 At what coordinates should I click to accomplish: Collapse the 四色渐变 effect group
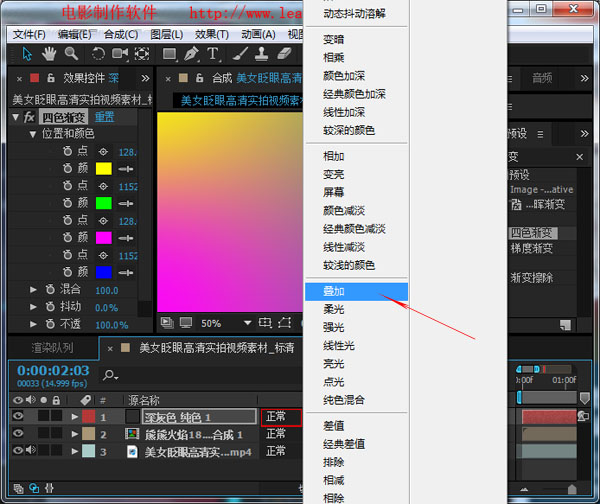[15, 117]
